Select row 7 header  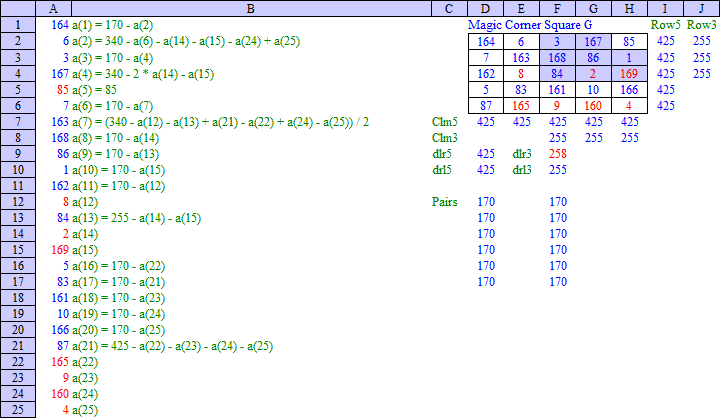pos(18,121)
